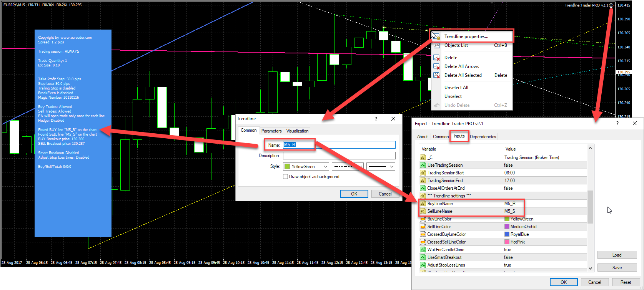This screenshot has height=290, width=644.
Task: Click the trendline Description input field
Action: click(x=339, y=156)
